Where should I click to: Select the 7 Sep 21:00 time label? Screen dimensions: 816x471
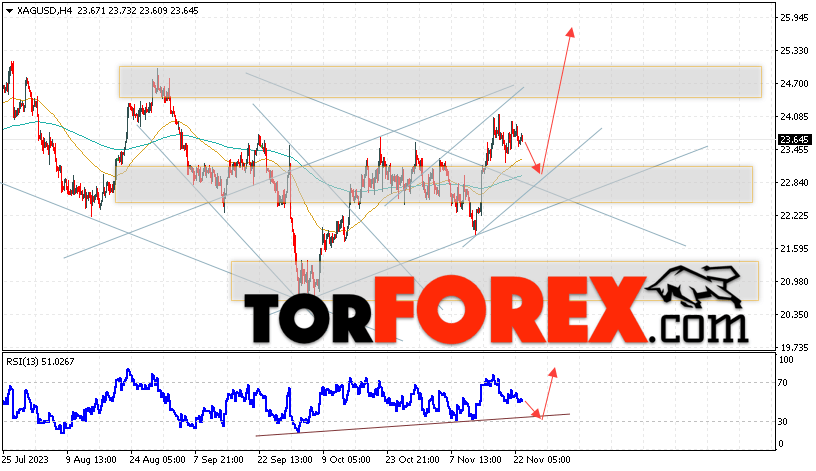coord(218,460)
